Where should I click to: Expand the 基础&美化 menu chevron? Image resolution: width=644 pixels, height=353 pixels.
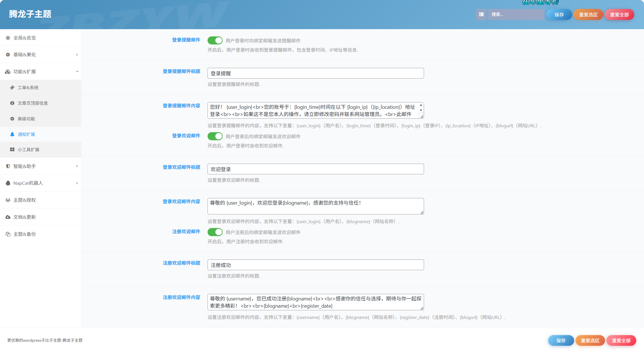coord(77,55)
